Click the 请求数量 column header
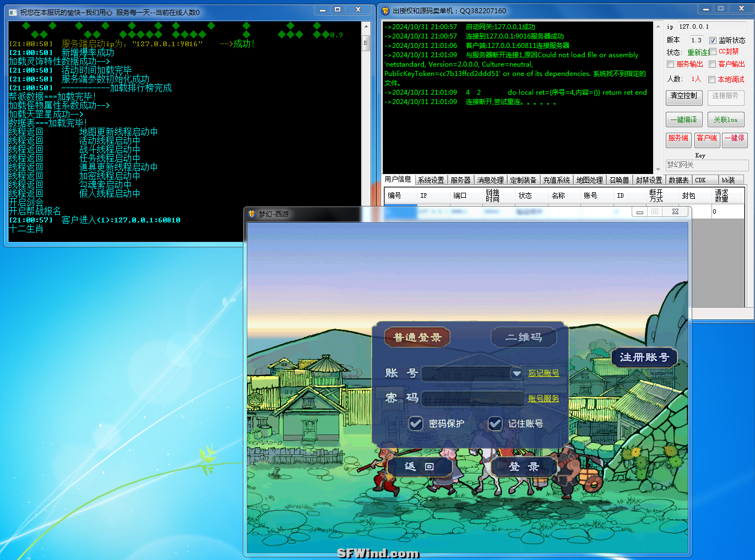Screen dimensions: 755x560 point(727,195)
